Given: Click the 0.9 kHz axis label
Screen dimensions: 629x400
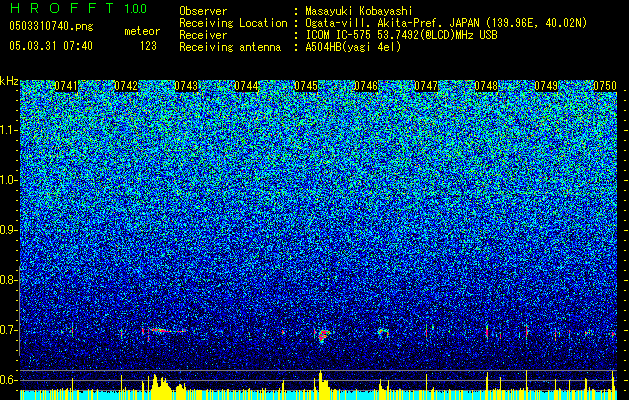Looking at the screenshot, I should point(9,230).
